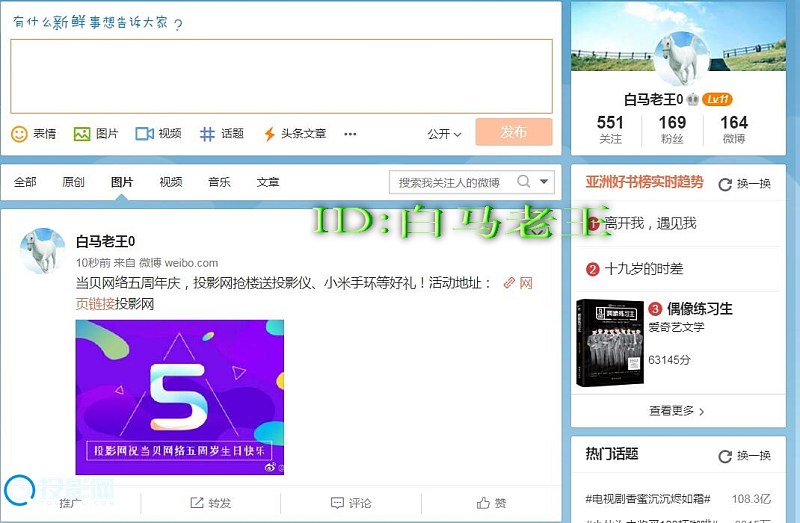Open 偶像练习生 book cover thumbnail

pyautogui.click(x=610, y=343)
